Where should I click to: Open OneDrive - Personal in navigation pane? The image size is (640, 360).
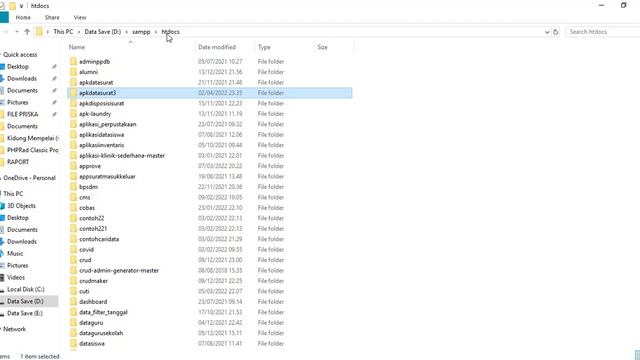click(x=29, y=178)
